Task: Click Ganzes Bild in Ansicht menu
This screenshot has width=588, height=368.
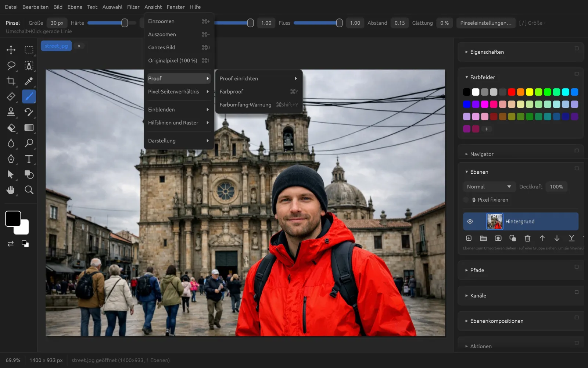Action: pos(179,47)
